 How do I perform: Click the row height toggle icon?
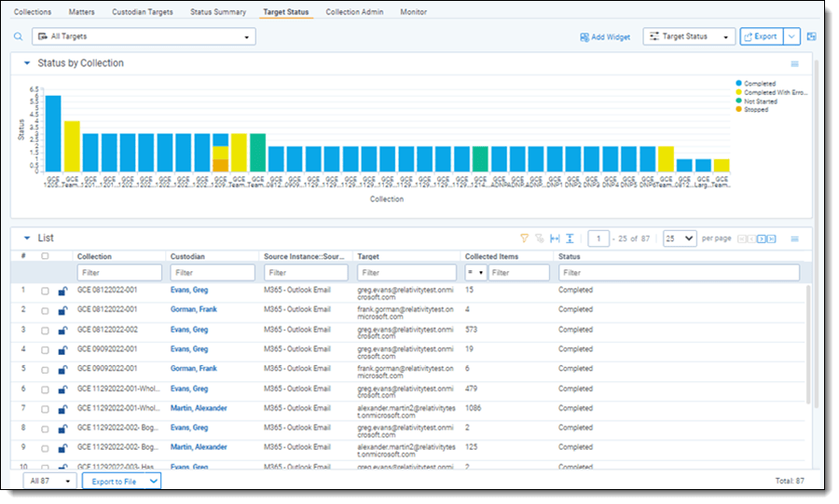(x=570, y=238)
